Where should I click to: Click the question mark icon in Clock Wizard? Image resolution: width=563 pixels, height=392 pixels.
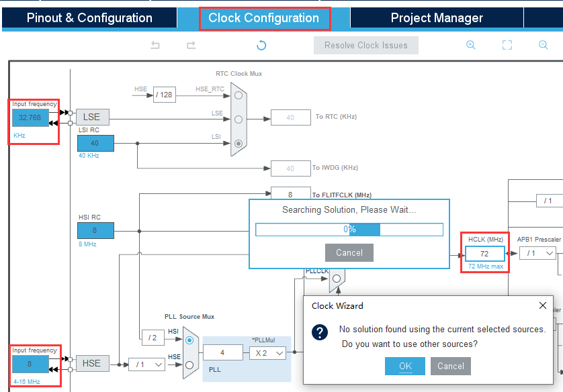pos(320,332)
